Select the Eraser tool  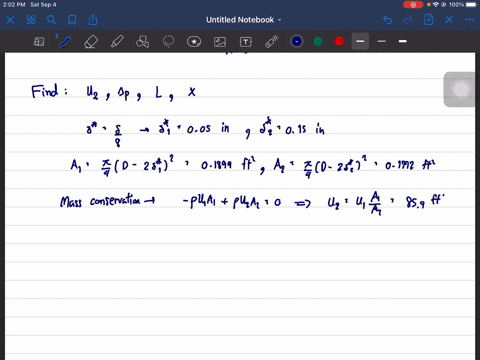tap(91, 42)
